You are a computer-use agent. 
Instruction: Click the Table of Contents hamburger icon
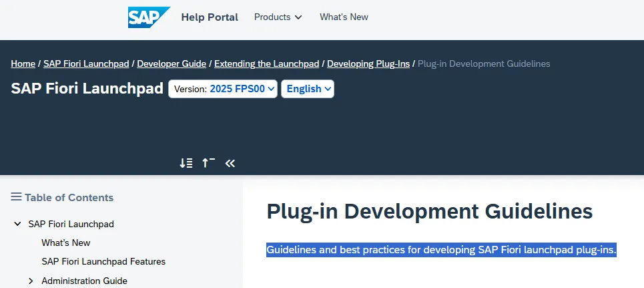(x=16, y=197)
